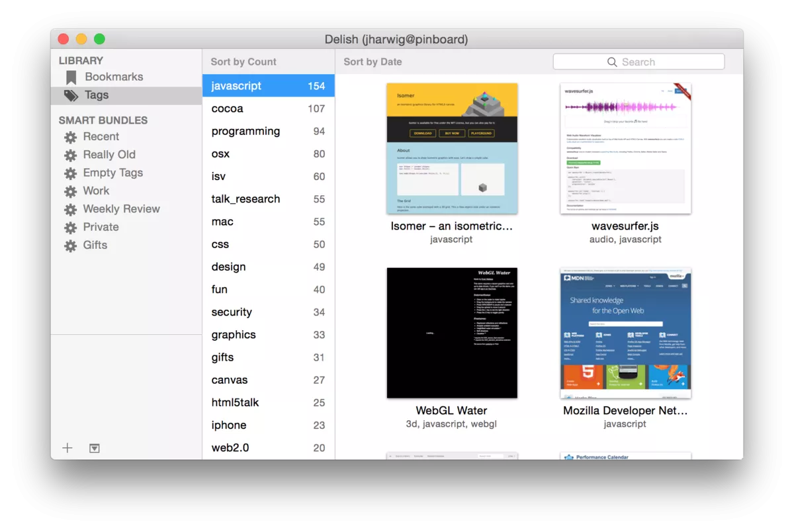Select Bookmarks in the Library sidebar
794x532 pixels.
126,77
